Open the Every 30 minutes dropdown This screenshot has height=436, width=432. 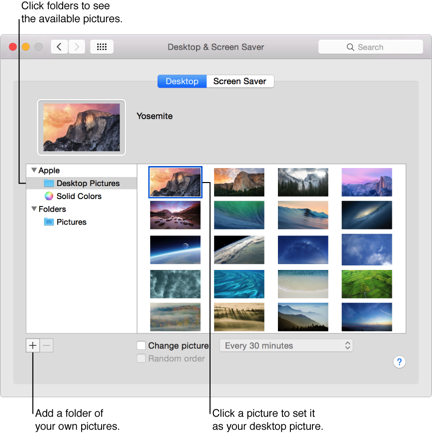(286, 346)
